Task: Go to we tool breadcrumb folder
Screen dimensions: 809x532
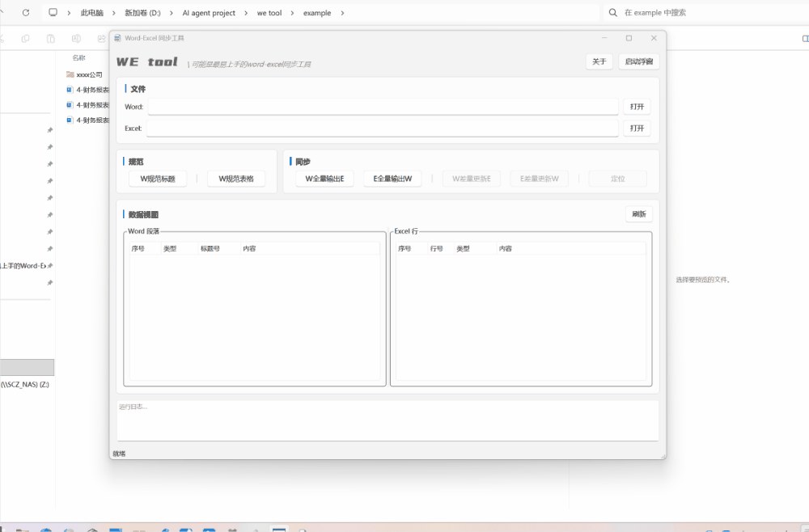Action: click(x=269, y=13)
